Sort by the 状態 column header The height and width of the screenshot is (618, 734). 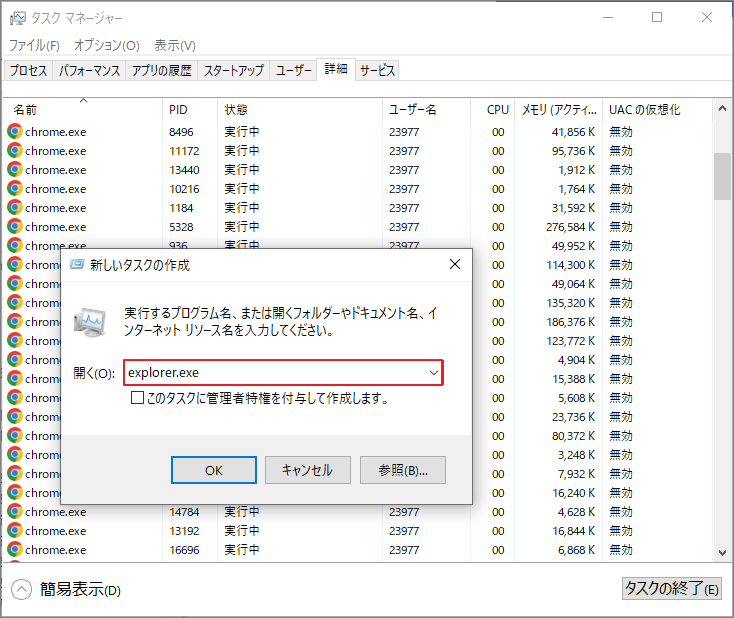(300, 110)
